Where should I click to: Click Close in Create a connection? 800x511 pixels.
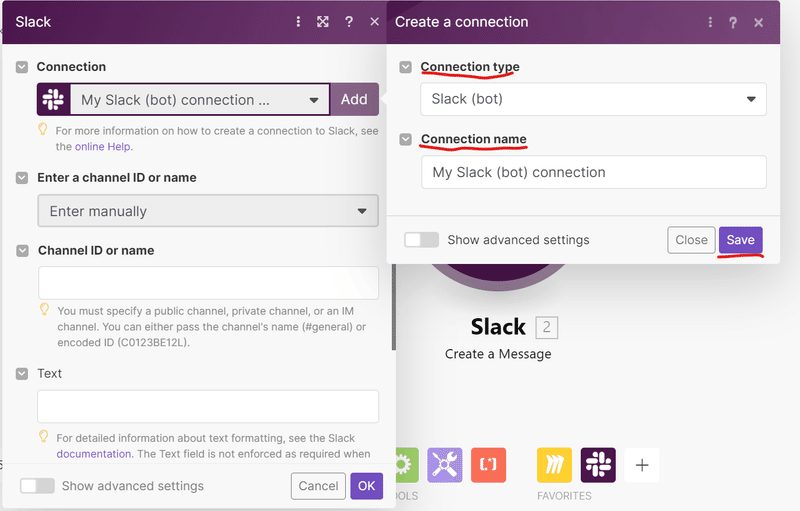coord(691,240)
